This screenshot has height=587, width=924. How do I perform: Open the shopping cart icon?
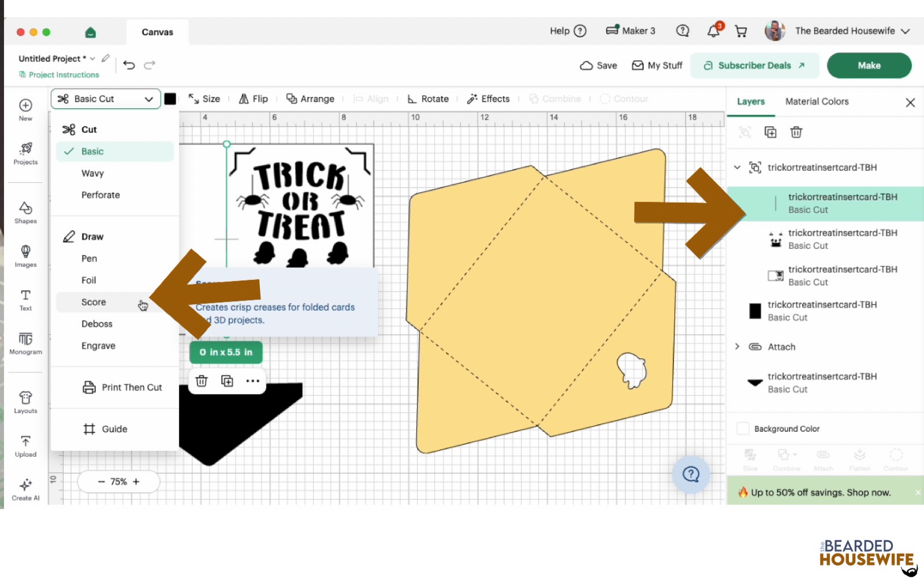[x=741, y=31]
